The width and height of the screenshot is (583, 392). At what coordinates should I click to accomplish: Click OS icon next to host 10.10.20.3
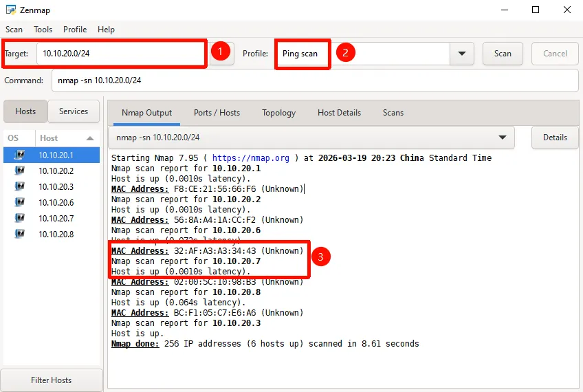pyautogui.click(x=19, y=186)
